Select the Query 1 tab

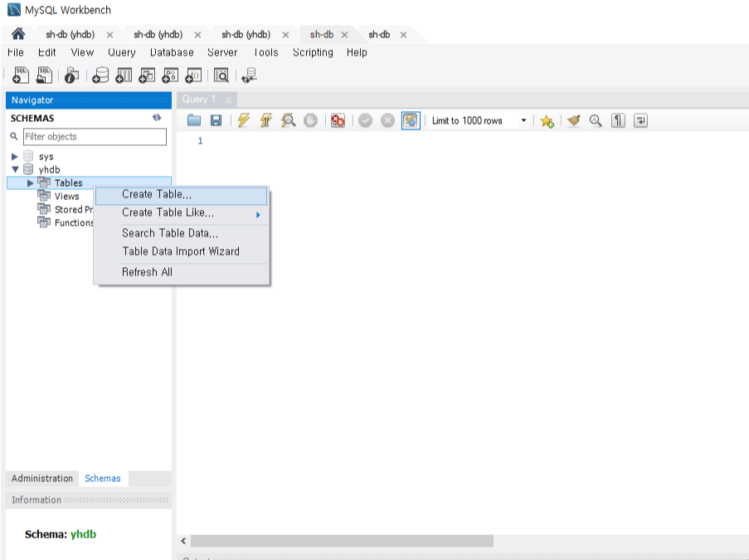click(x=199, y=100)
